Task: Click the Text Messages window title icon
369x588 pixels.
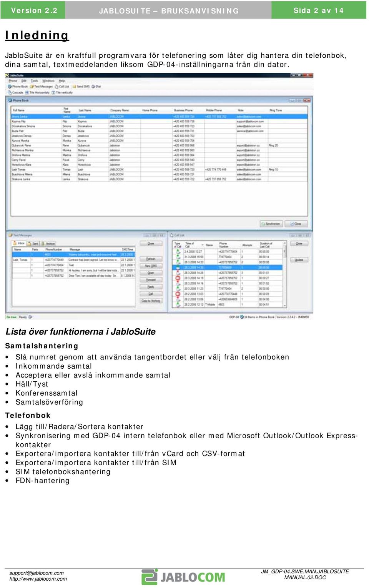Action: [x=10, y=235]
